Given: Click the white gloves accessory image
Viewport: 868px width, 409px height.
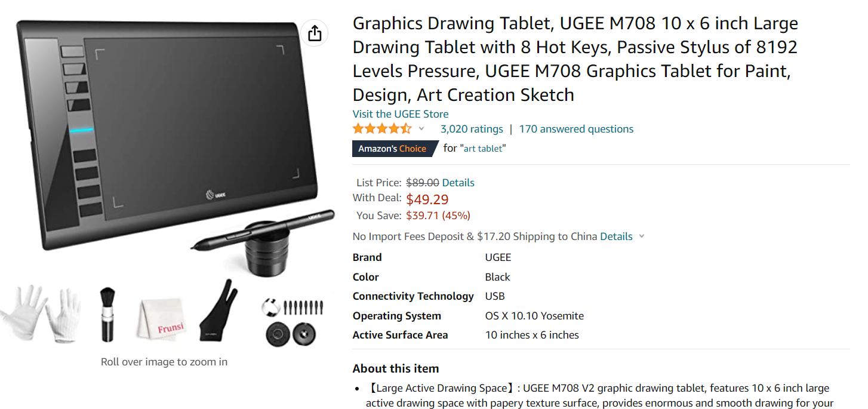Looking at the screenshot, I should 41,313.
